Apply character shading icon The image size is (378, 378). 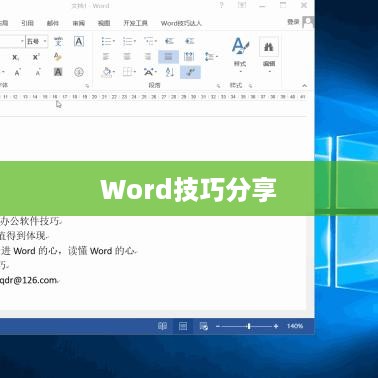(x=58, y=72)
